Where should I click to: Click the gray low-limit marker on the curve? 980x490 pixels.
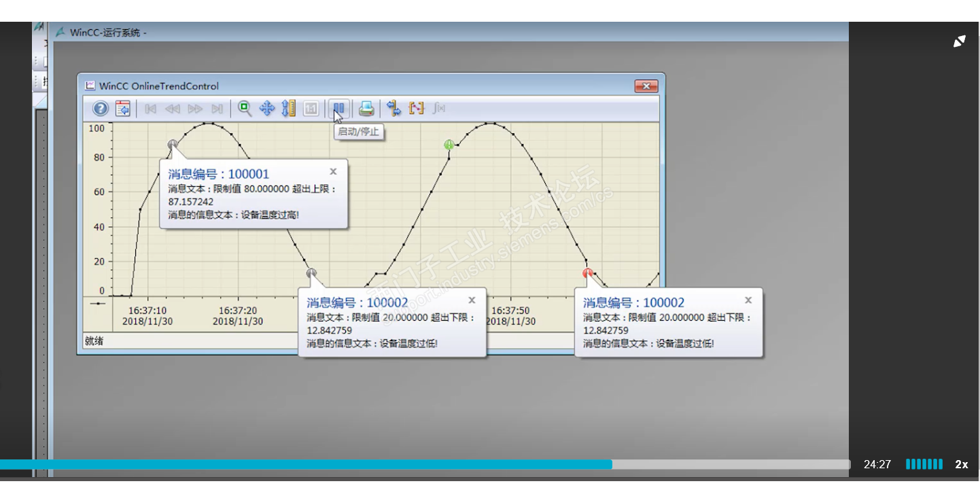tap(311, 273)
